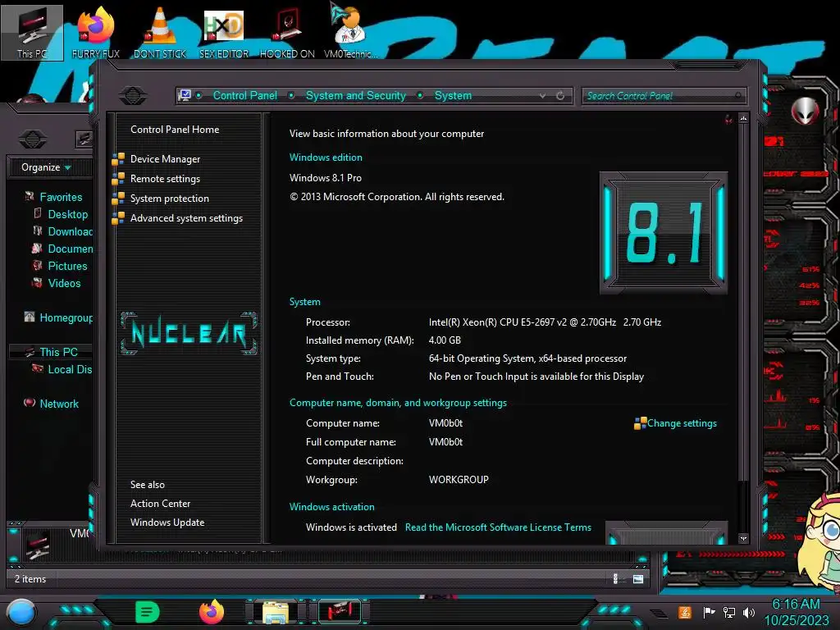The image size is (840, 630).
Task: Click Change settings link
Action: 682,423
